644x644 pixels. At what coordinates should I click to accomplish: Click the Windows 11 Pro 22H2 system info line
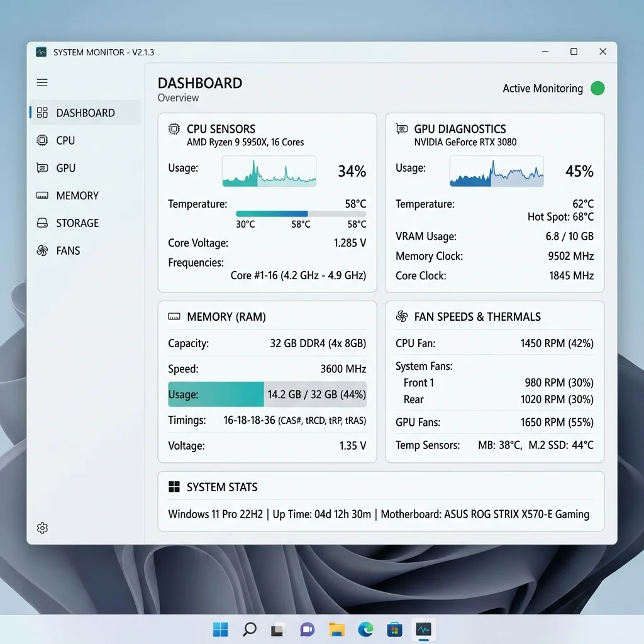click(x=379, y=514)
